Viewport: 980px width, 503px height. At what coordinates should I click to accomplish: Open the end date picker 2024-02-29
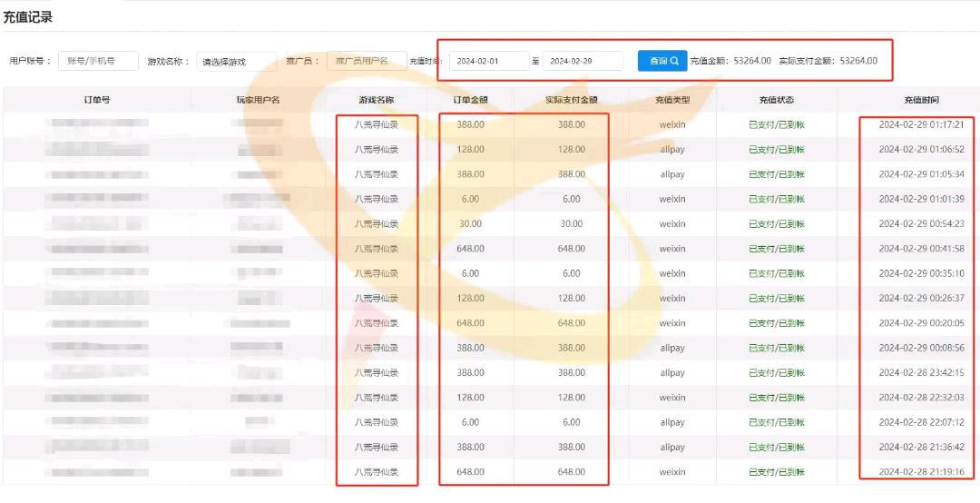(582, 61)
